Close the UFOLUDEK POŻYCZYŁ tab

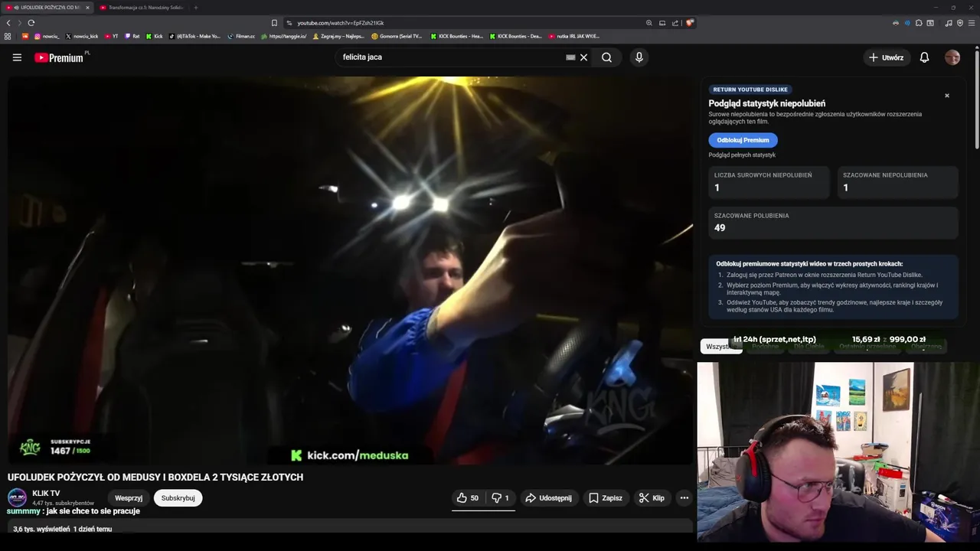click(x=87, y=8)
